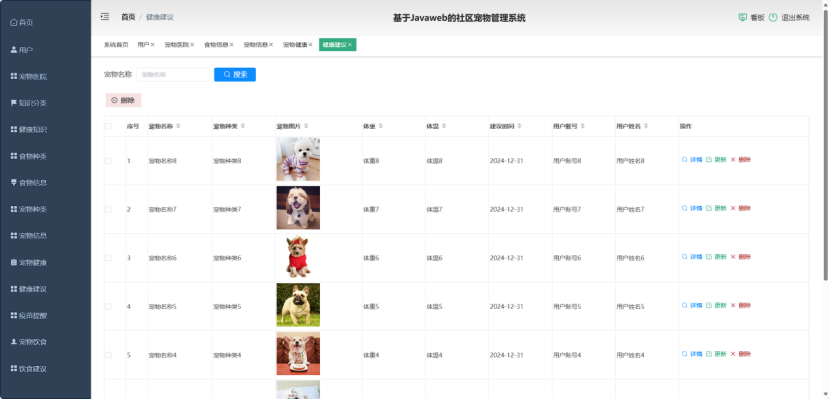Close the active 健康建议 tab
Viewport: 829px width, 399px height.
[350, 45]
